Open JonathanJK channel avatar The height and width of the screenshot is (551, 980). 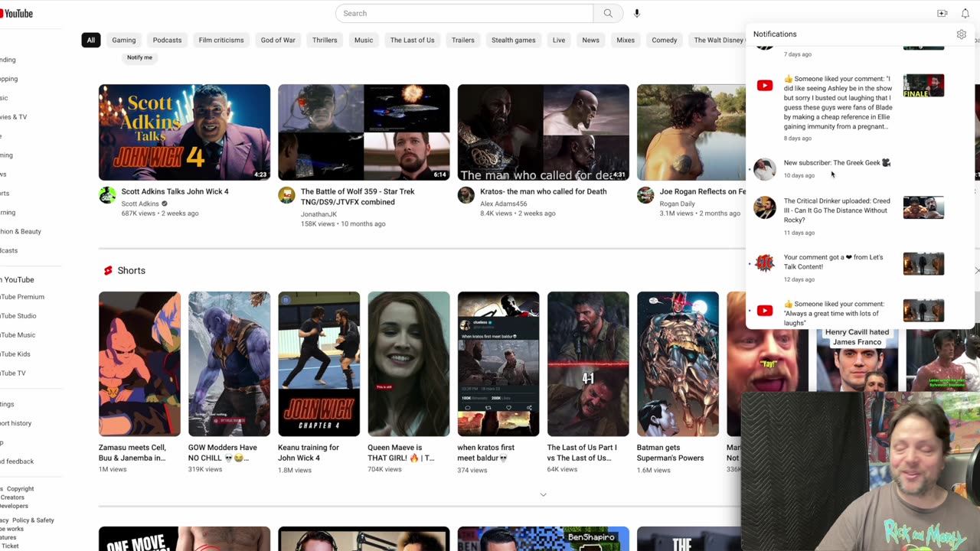click(x=287, y=195)
